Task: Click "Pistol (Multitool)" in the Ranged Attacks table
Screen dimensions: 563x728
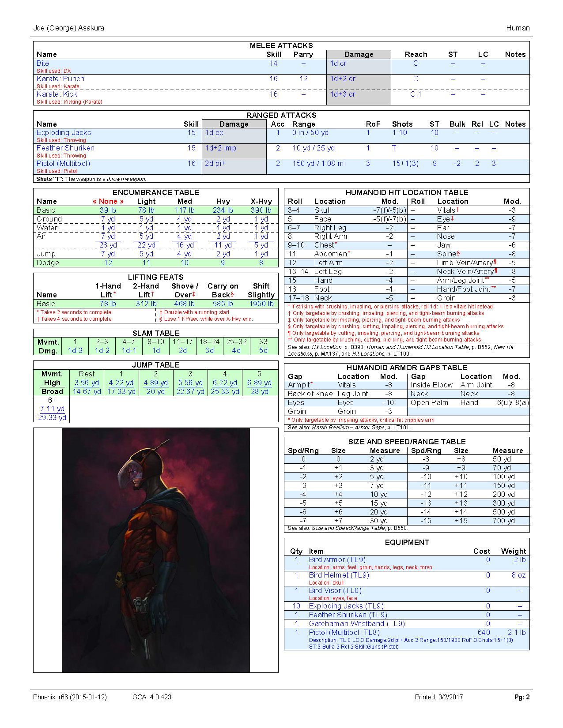Action: (x=64, y=164)
